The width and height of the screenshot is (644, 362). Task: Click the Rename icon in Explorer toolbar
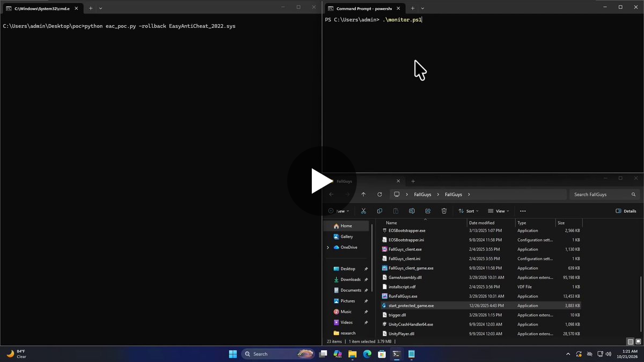[x=412, y=211]
